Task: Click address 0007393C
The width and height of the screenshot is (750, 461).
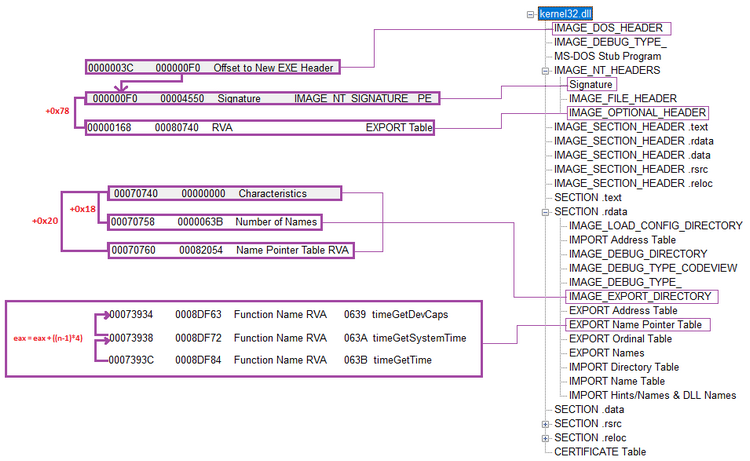Action: (132, 360)
